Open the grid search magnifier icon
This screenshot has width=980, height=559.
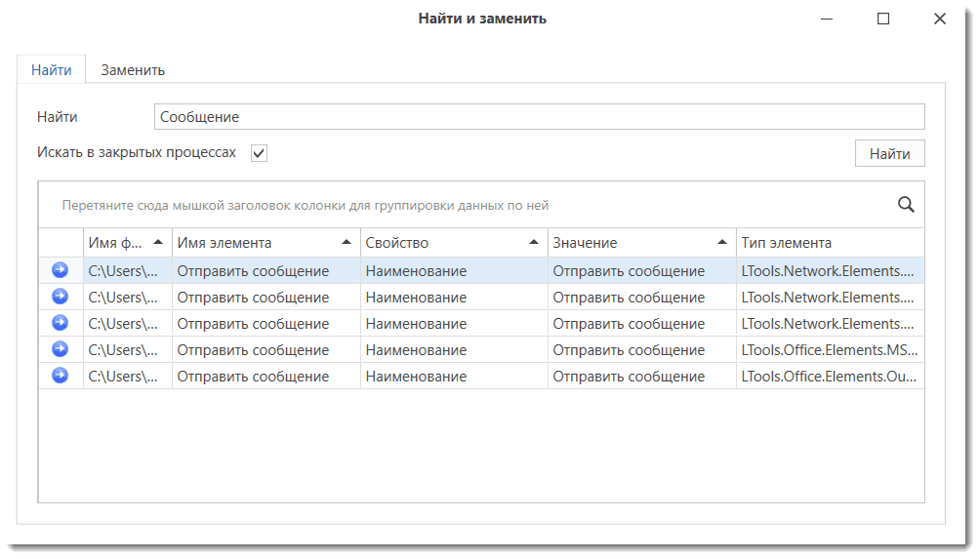[x=906, y=205]
